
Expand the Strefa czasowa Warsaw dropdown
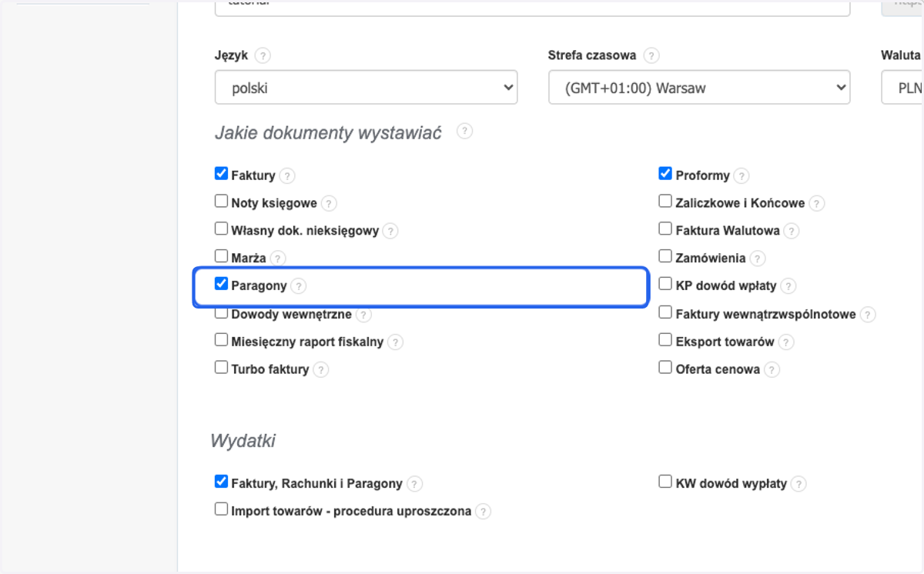coord(699,88)
